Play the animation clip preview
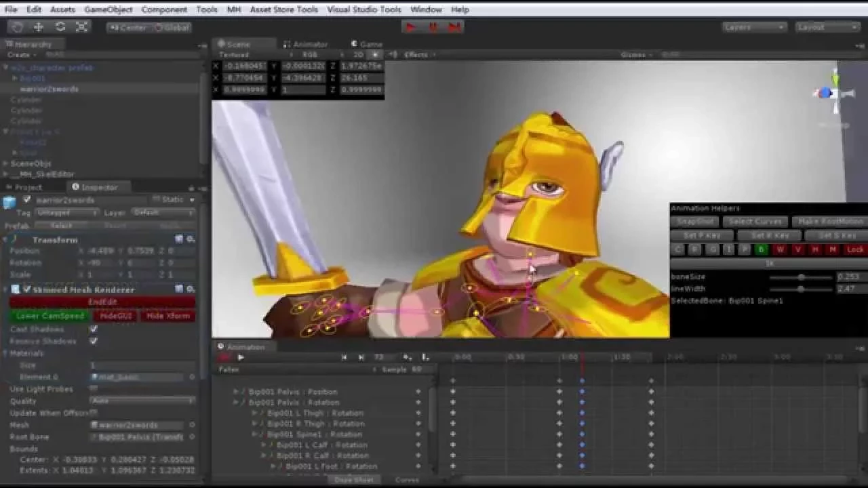Viewport: 868px width, 488px height. tap(241, 357)
